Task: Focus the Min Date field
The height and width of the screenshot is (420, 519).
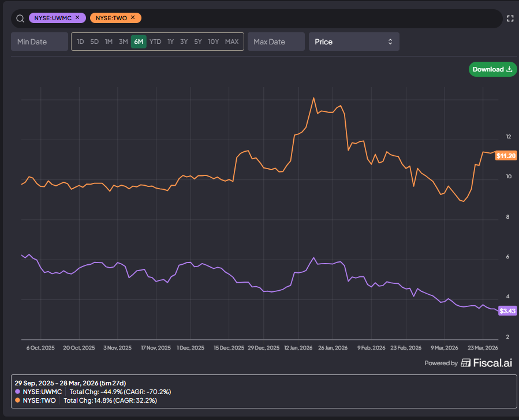Action: 39,42
